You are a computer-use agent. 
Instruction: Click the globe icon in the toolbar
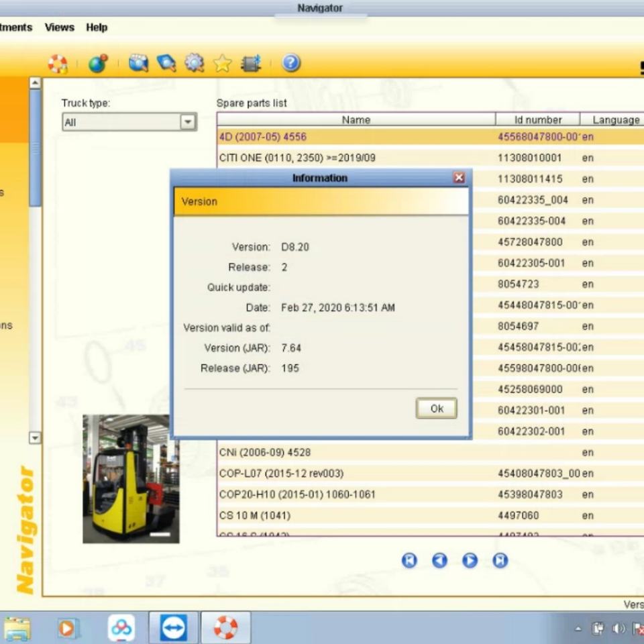tap(98, 64)
